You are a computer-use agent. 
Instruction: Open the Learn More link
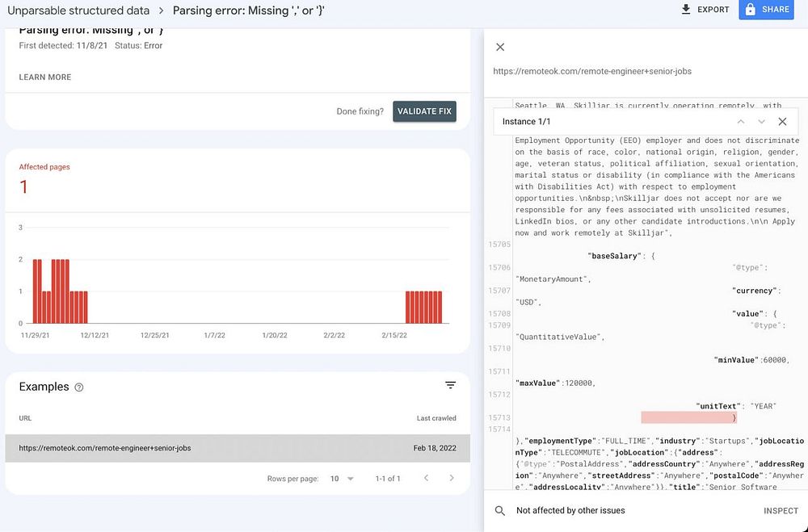(45, 77)
